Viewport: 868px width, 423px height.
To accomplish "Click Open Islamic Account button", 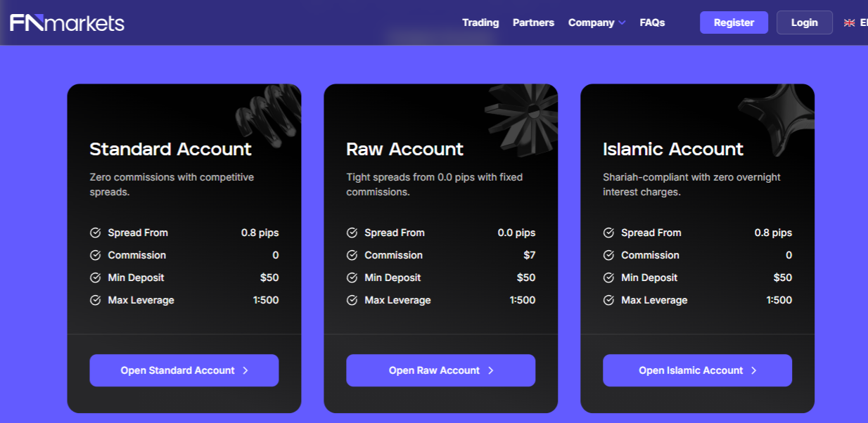I will tap(698, 370).
